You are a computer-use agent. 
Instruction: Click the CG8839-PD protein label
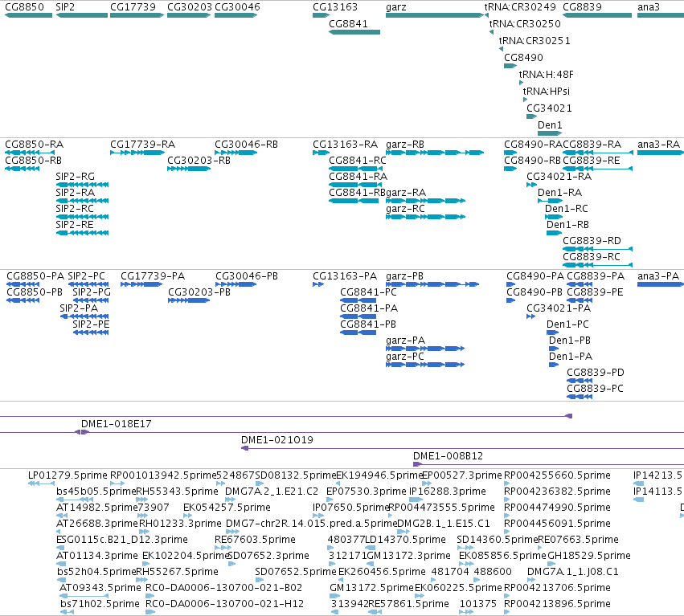[596, 373]
